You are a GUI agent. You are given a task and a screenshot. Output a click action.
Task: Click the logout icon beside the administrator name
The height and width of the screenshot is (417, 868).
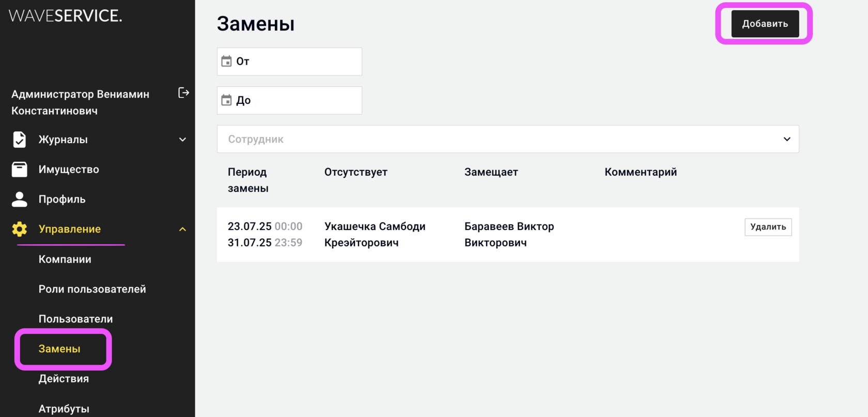click(183, 93)
